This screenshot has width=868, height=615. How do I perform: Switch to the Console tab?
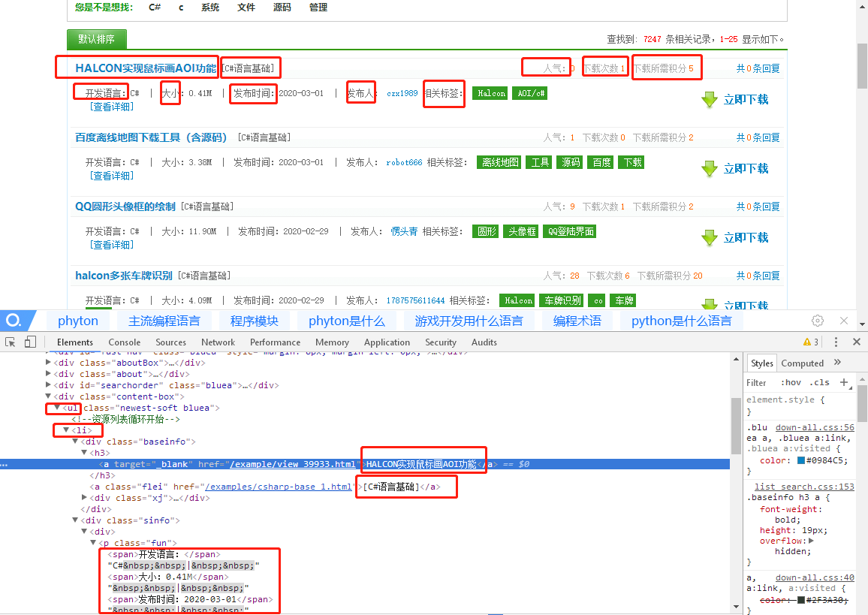click(x=125, y=342)
